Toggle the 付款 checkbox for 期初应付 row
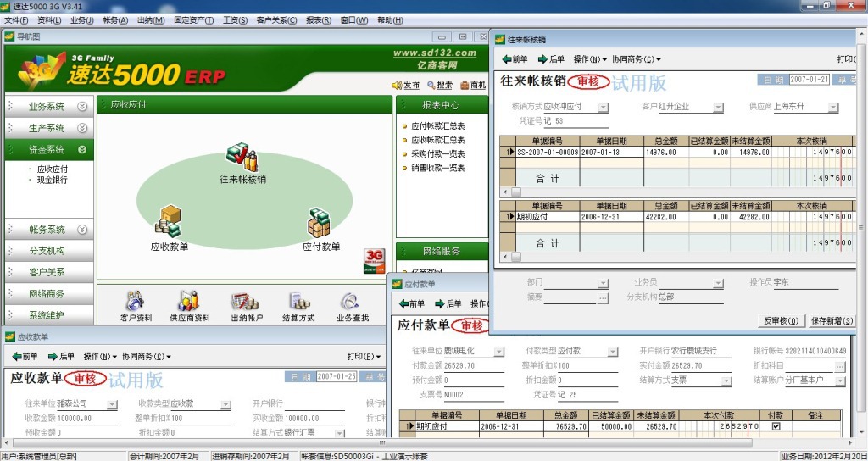 point(776,426)
